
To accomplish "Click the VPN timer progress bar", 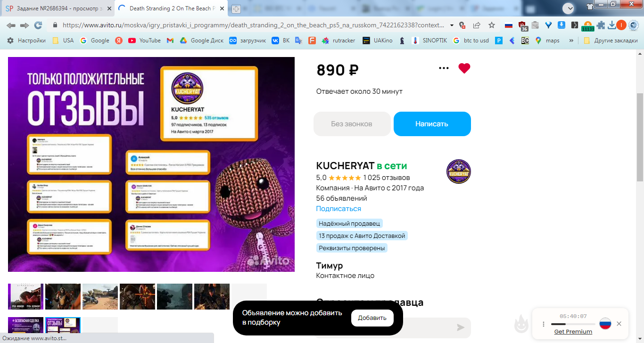I will (x=573, y=324).
